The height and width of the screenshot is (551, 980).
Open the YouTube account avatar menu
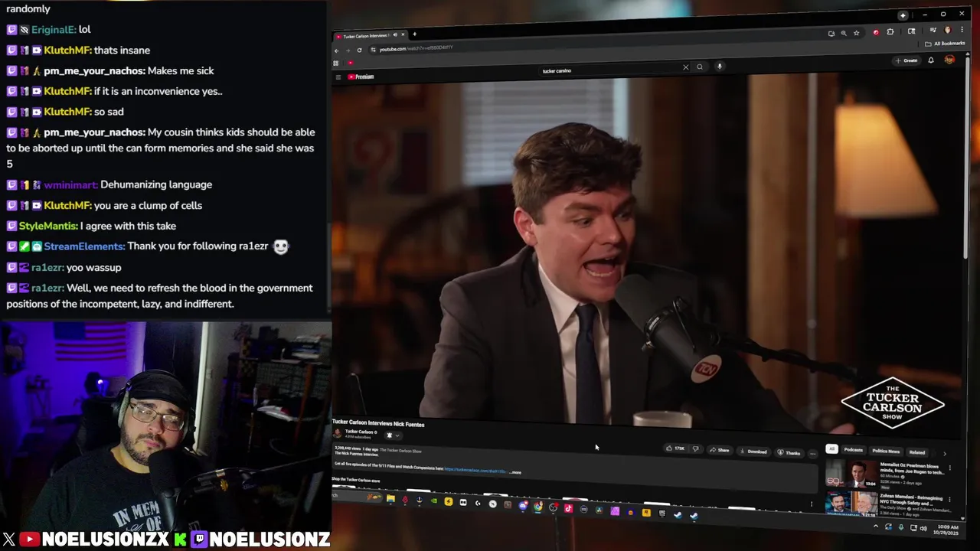949,60
